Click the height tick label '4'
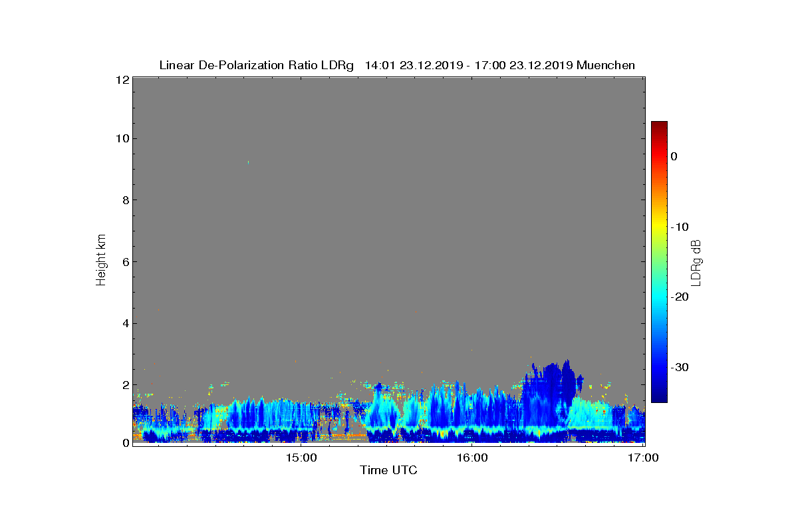Screen dimensions: 798x532 (125, 324)
